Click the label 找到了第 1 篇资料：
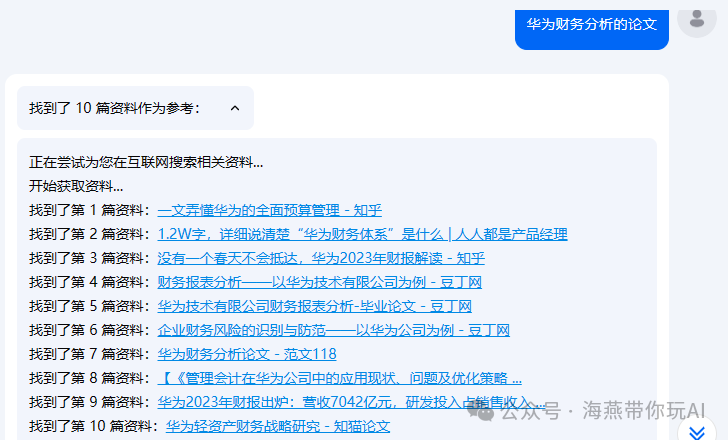The width and height of the screenshot is (728, 440). click(x=90, y=210)
